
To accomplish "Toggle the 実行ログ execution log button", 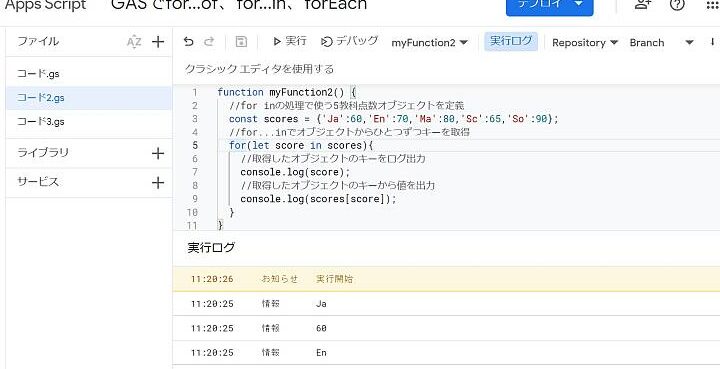I will [511, 41].
